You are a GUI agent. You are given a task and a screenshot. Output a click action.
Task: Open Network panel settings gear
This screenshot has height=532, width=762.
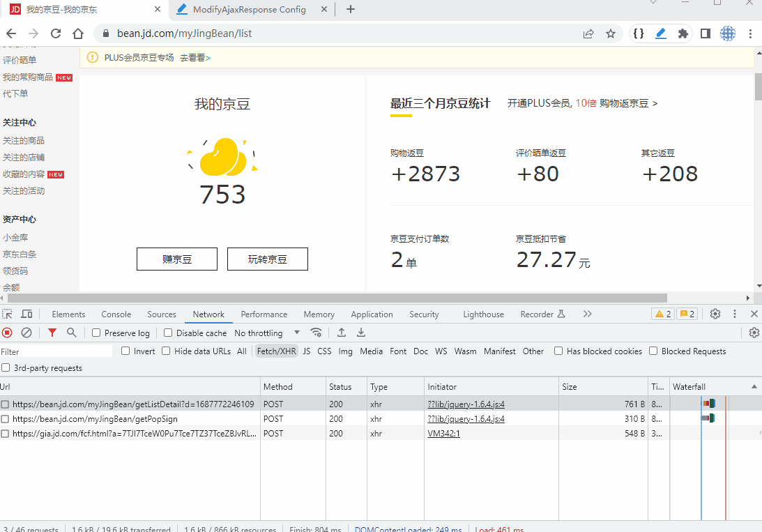coord(754,333)
